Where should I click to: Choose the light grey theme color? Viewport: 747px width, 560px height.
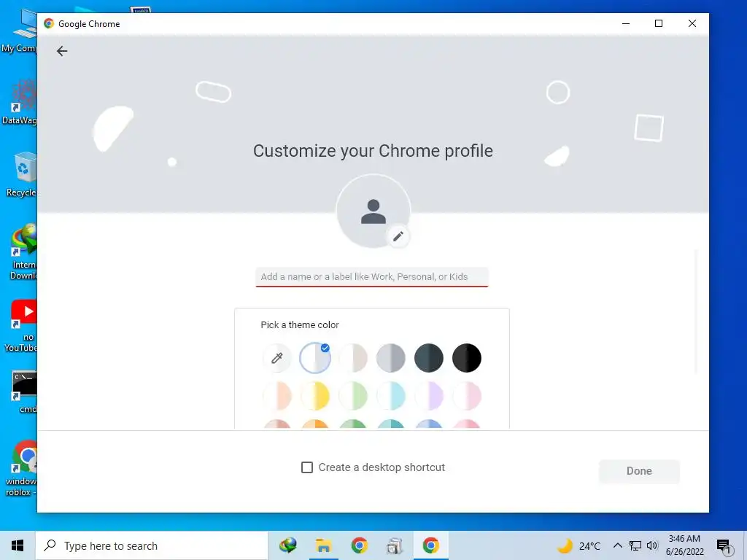[x=391, y=358]
